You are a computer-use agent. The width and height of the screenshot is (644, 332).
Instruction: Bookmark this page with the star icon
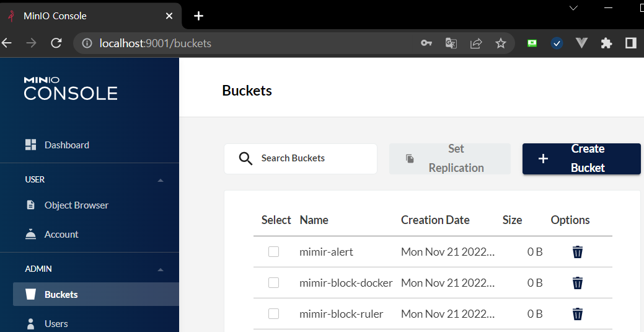coord(501,43)
